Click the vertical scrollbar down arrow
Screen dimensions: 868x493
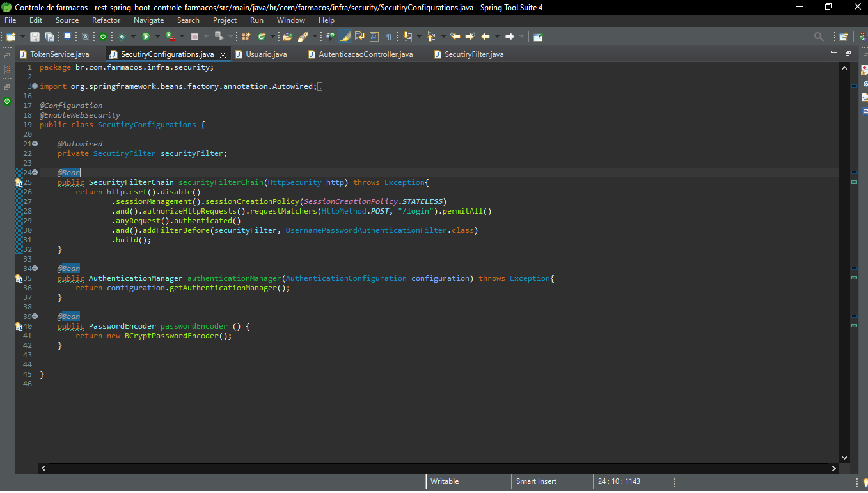844,458
